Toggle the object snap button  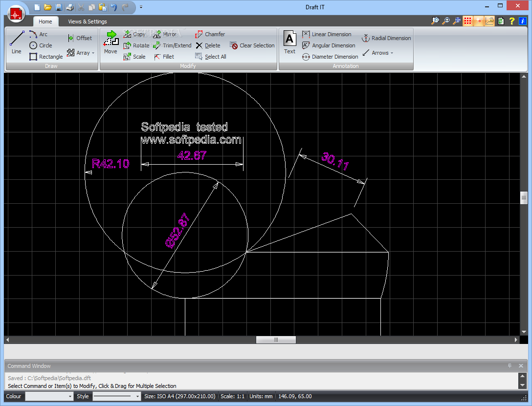479,21
